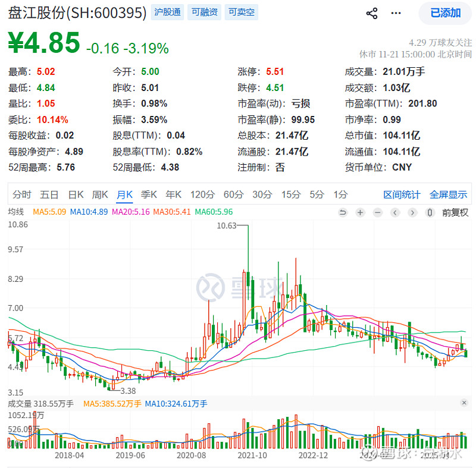The image size is (476, 468).
Task: Switch to 1分 chart tab
Action: click(x=340, y=194)
